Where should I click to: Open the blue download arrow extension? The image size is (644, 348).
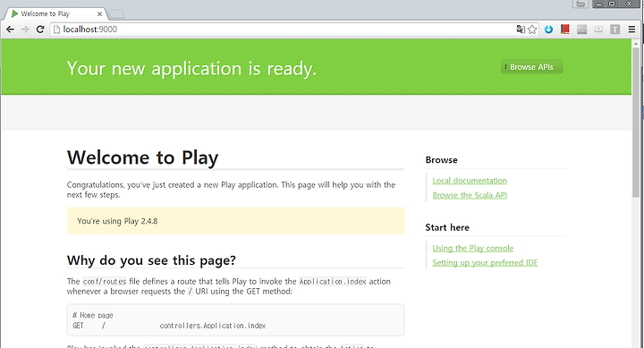point(548,30)
